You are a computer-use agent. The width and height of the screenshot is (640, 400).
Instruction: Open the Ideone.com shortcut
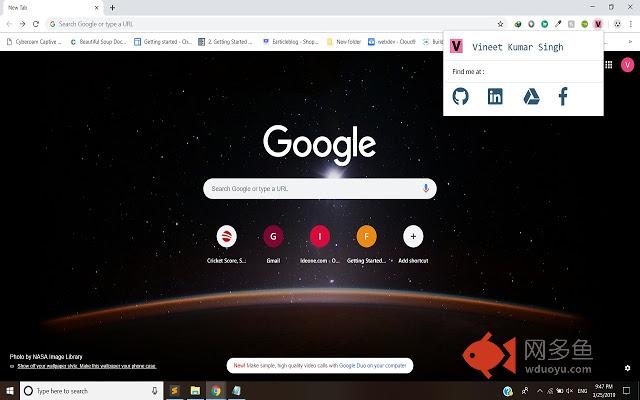coord(320,236)
